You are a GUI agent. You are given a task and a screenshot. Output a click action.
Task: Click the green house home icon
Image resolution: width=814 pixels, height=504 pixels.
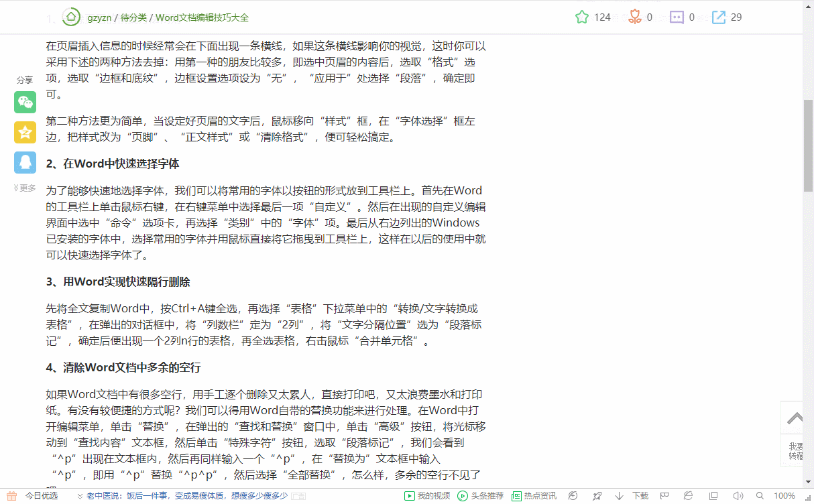[x=70, y=16]
